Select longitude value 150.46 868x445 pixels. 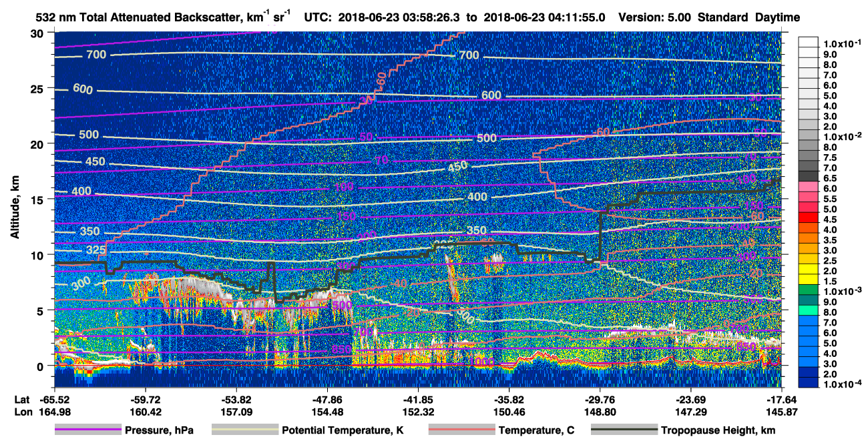coord(509,411)
